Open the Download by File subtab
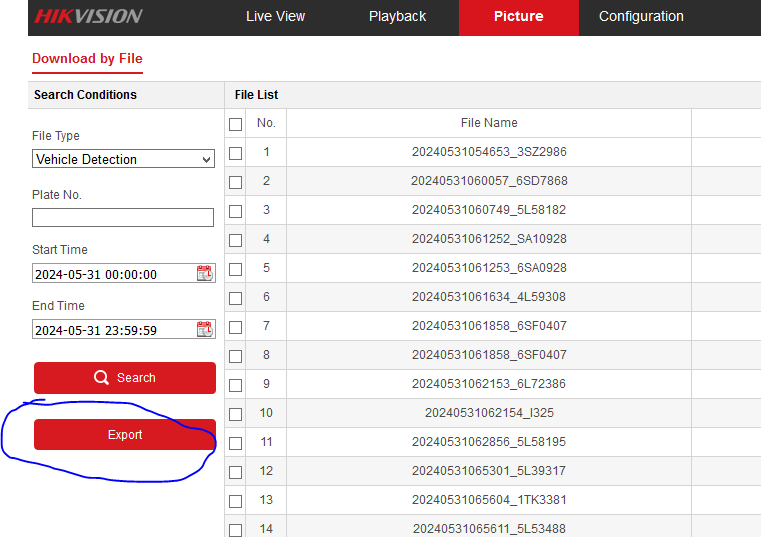 tap(87, 59)
